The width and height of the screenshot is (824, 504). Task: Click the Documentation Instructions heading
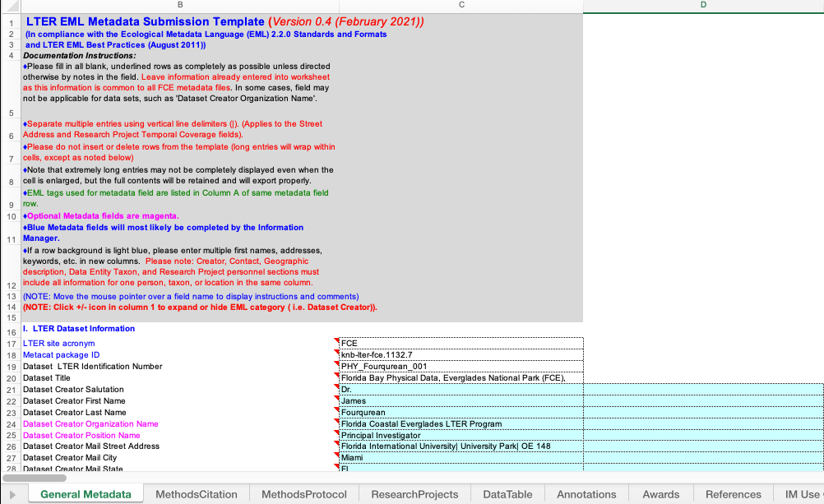coord(79,56)
